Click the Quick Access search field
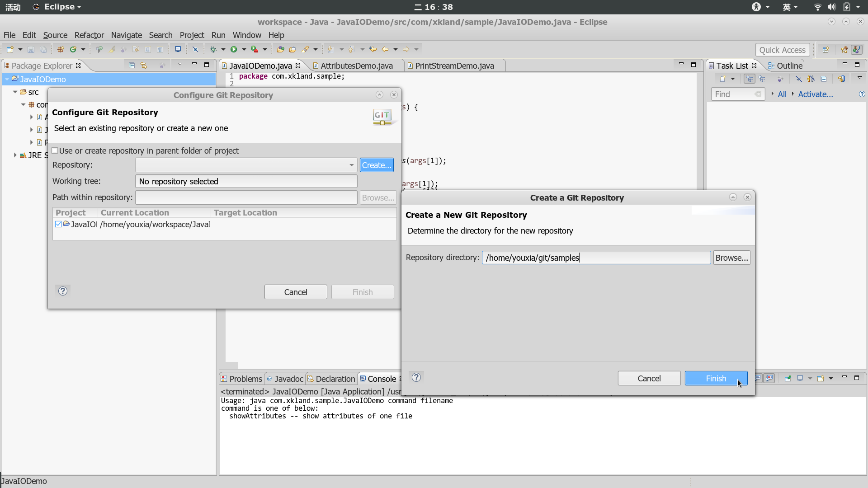This screenshot has width=868, height=488. 782,50
